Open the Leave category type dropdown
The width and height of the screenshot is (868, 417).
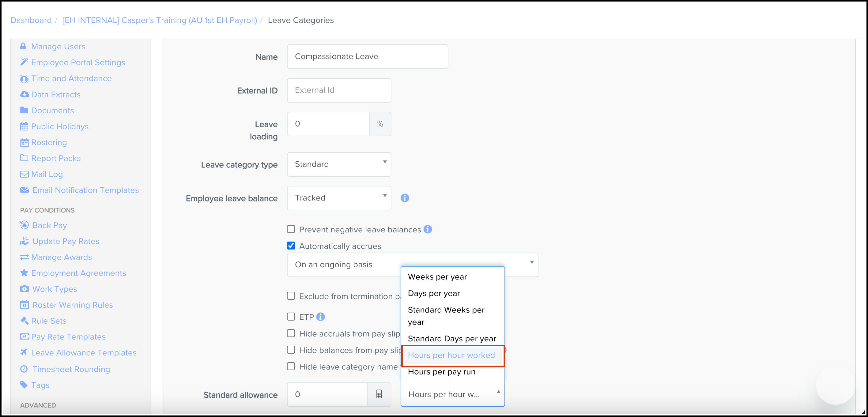(x=339, y=164)
